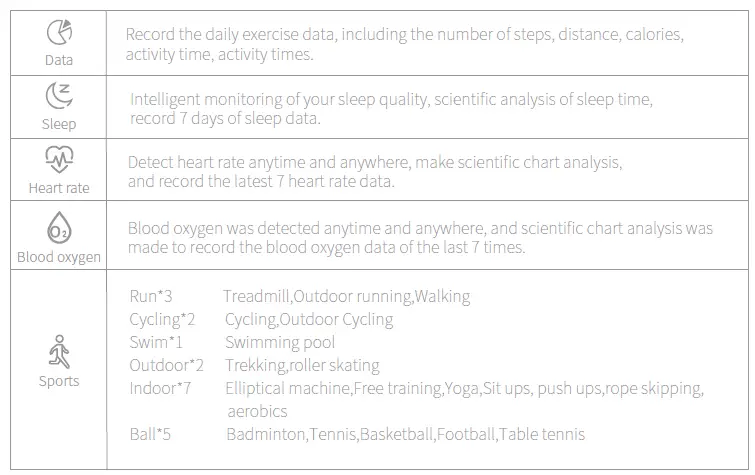Viewport: 755px width, 475px height.
Task: Click the Swimming pool text
Action: [280, 343]
